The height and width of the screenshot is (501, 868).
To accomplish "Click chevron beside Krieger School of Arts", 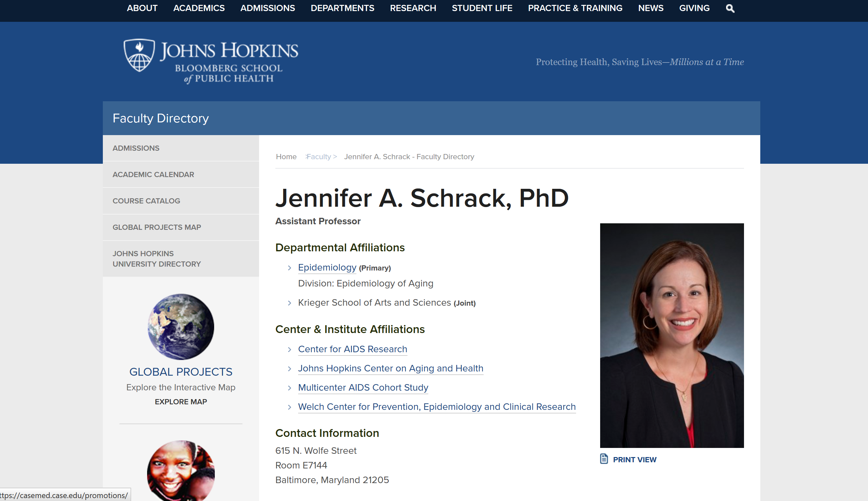I will click(x=290, y=303).
